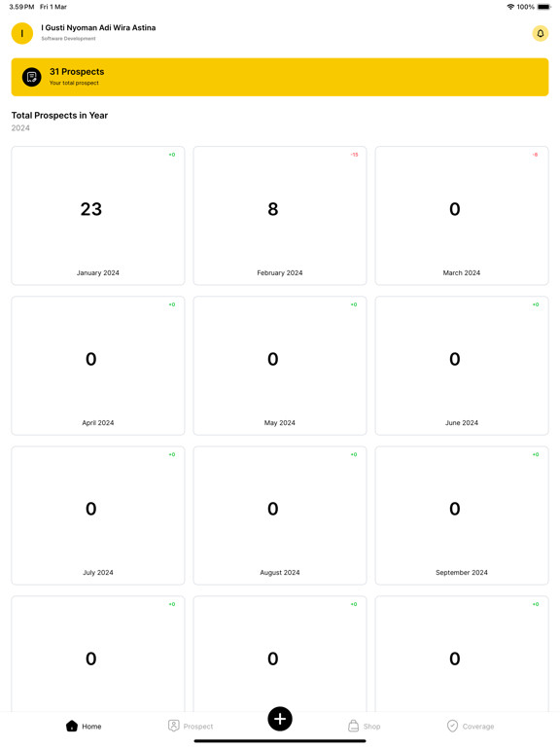Switch to the Prospect tab

(191, 726)
